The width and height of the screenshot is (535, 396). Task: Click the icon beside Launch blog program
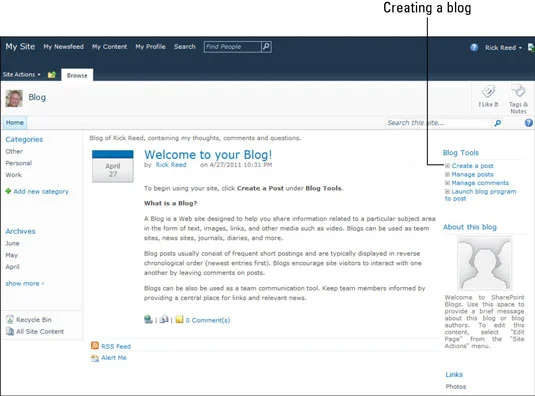tap(447, 191)
